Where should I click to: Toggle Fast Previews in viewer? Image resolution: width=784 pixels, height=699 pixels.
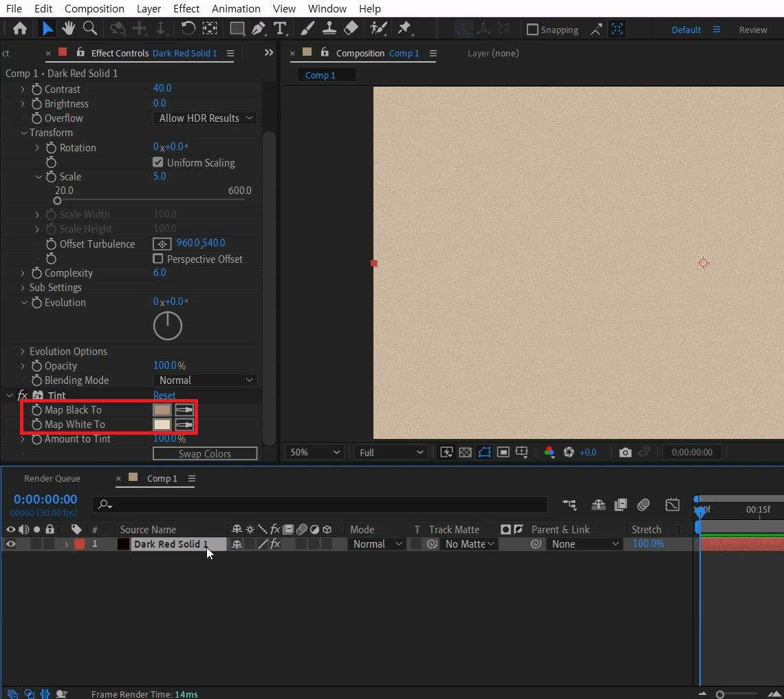(x=446, y=452)
